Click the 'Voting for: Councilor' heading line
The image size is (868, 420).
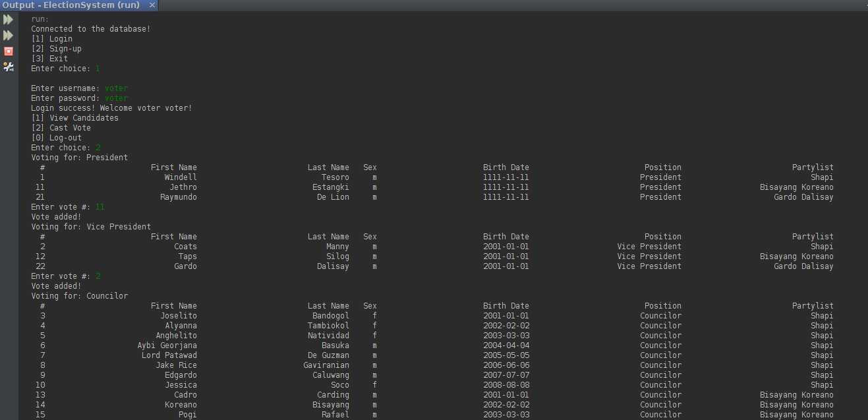(79, 296)
